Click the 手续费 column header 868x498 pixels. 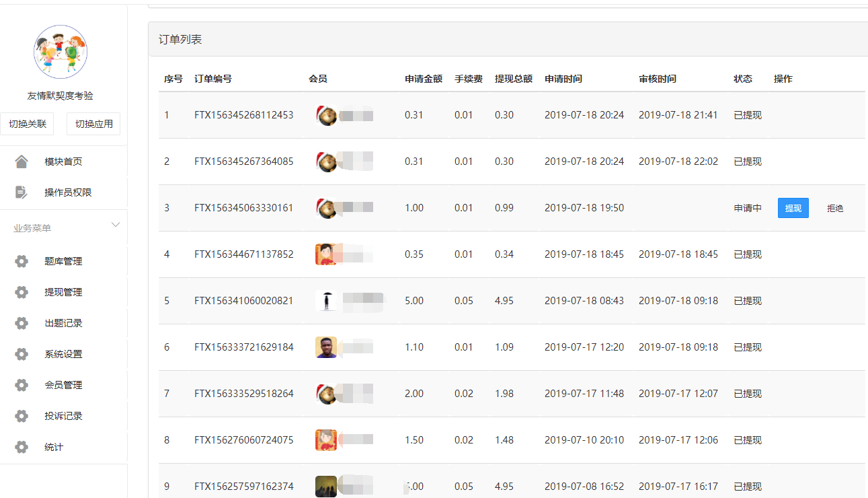[469, 79]
